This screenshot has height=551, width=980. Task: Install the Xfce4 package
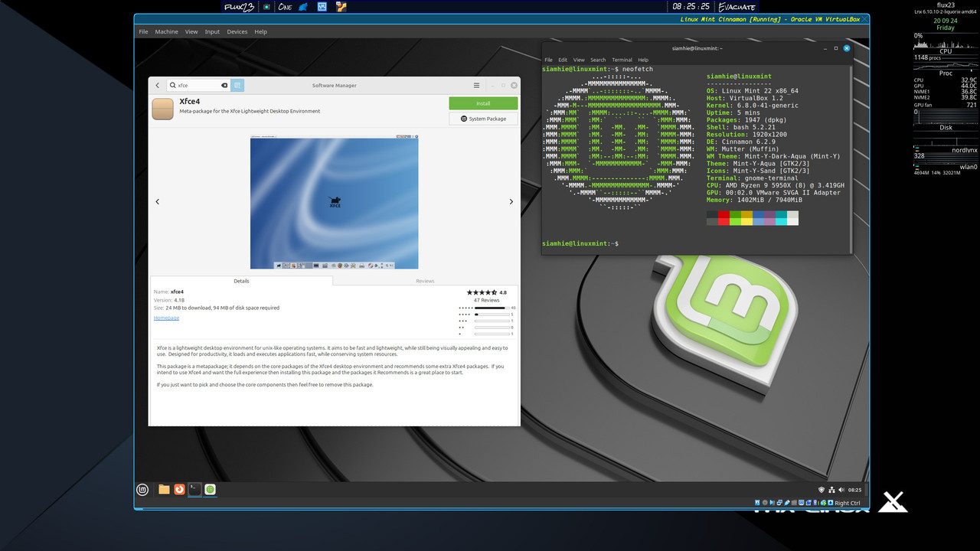[483, 103]
